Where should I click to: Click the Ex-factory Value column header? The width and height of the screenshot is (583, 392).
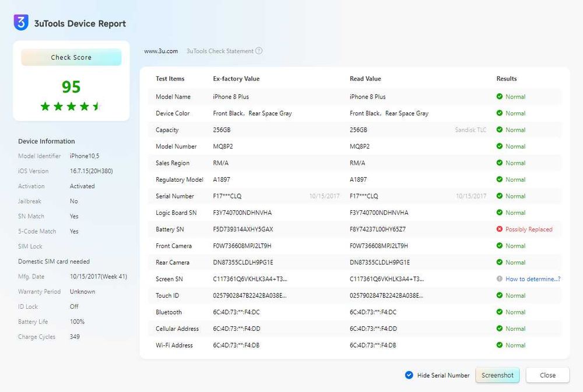click(x=236, y=79)
